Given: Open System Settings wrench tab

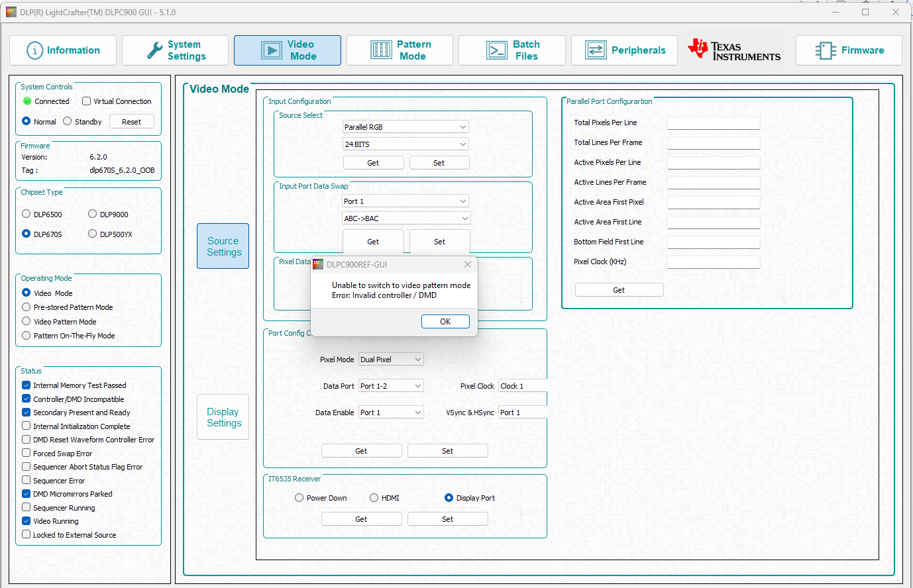Looking at the screenshot, I should point(175,50).
